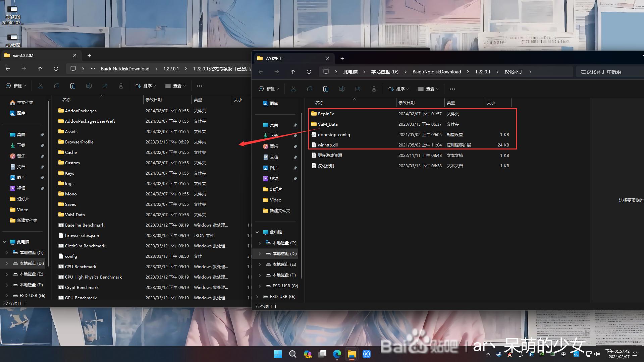Expand ESD-USB (G:) in vam1.22.0.1 sidebar
Viewport: 644px width, 362px height.
[7, 296]
